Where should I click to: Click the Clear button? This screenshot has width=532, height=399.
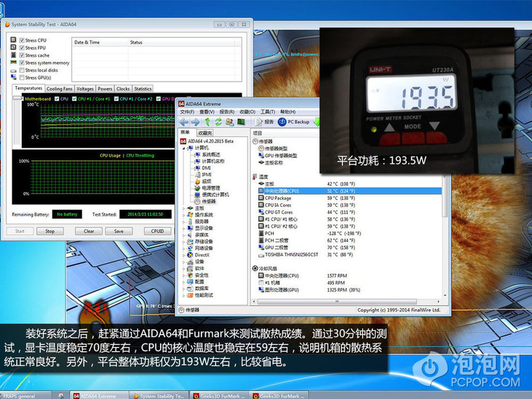tap(88, 231)
